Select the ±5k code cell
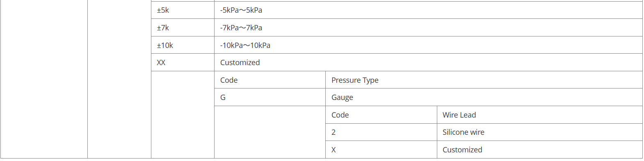644x161 pixels. (x=183, y=10)
